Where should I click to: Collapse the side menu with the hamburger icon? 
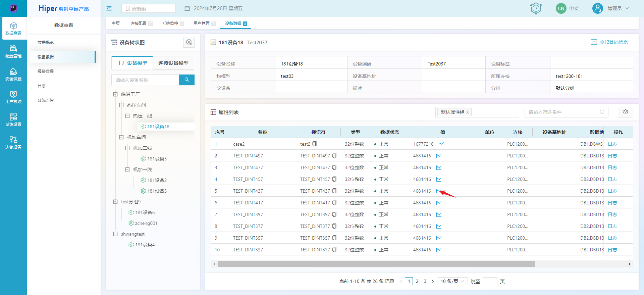tap(109, 8)
